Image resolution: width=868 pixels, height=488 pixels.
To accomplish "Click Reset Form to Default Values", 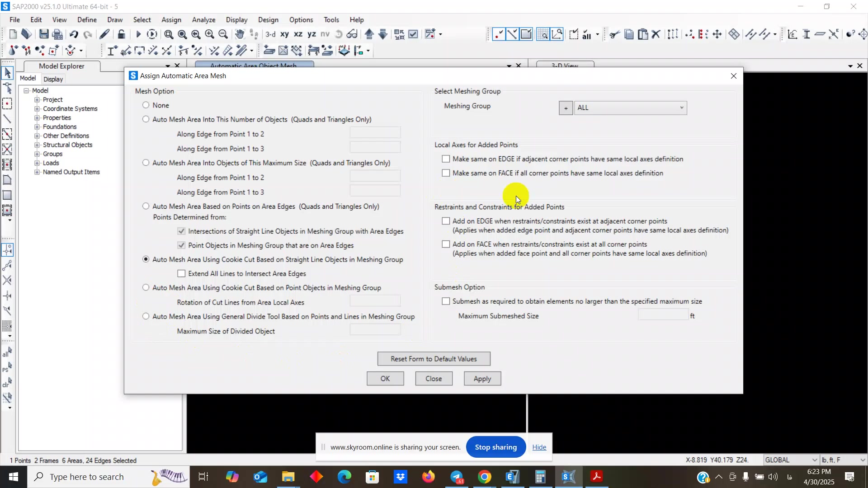I will pos(434,359).
